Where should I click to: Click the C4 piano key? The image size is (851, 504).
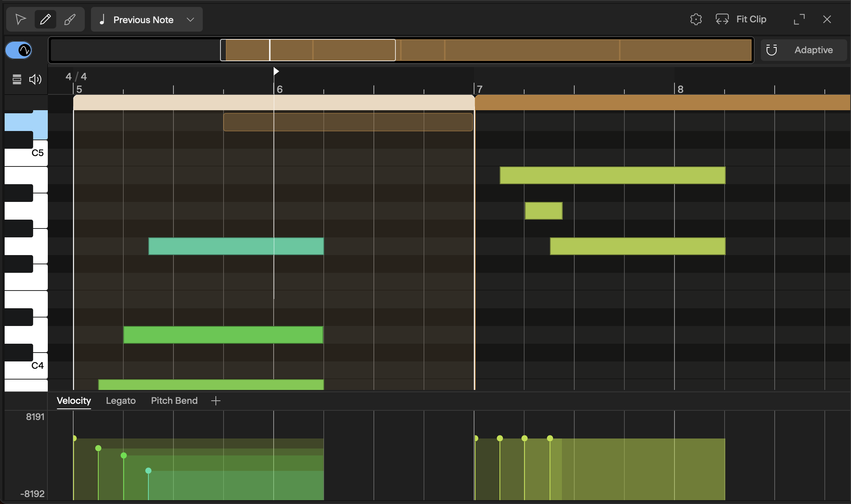[26, 366]
